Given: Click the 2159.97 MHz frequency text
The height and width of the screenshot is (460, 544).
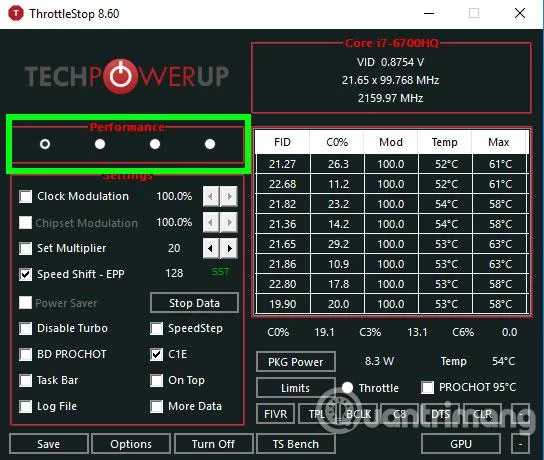Looking at the screenshot, I should click(x=390, y=98).
